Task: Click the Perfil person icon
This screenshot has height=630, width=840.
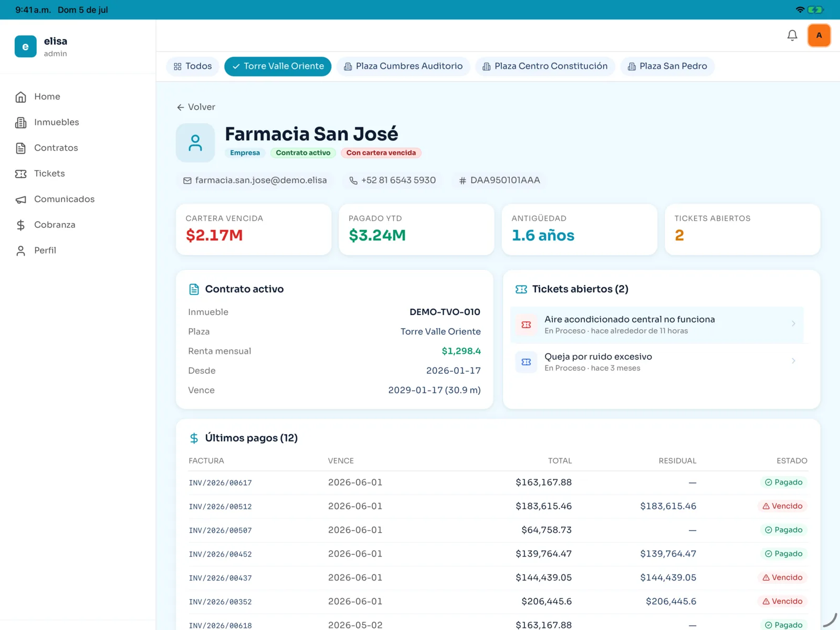Action: [x=21, y=251]
